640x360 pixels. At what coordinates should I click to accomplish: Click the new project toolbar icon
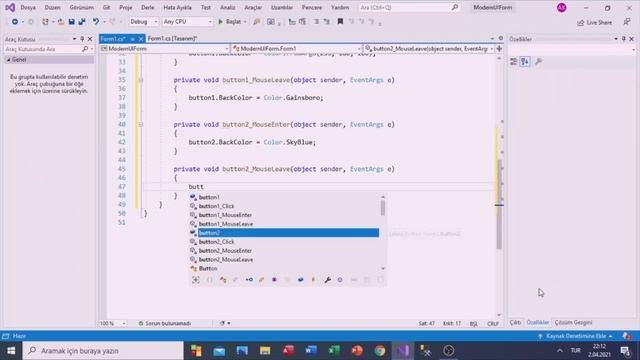point(45,22)
